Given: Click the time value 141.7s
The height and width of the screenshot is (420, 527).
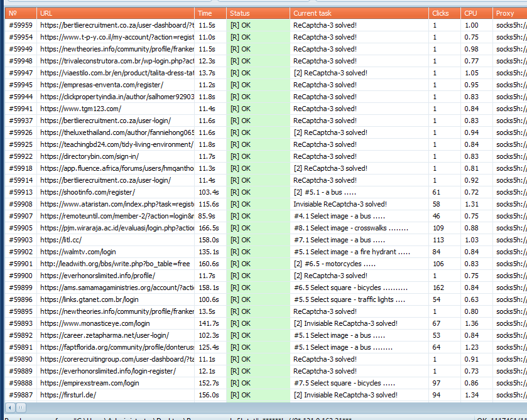Looking at the screenshot, I should click(x=209, y=323).
